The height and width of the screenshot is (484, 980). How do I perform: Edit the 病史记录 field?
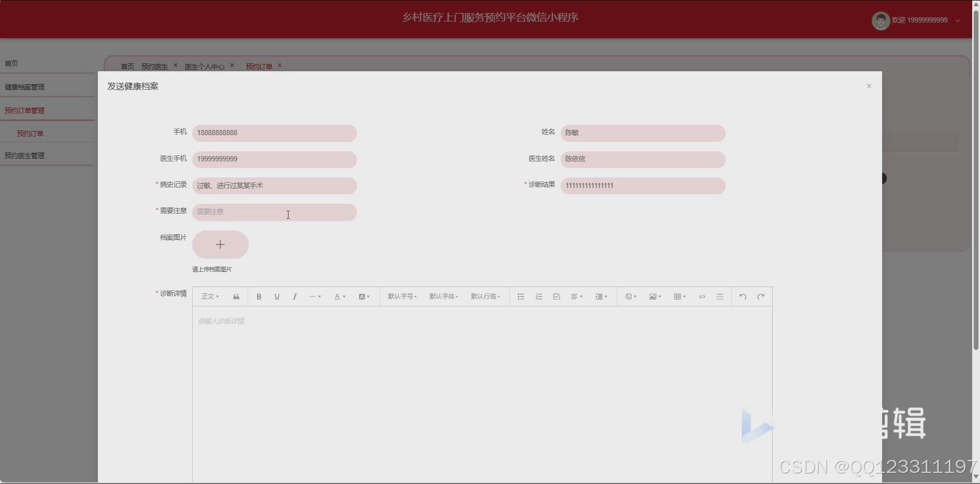(274, 185)
